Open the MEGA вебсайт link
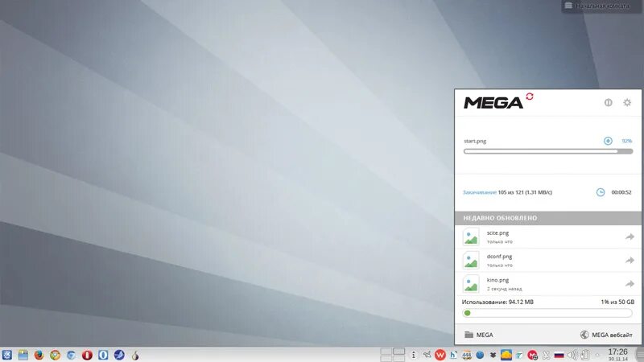The image size is (644, 362). (x=606, y=335)
